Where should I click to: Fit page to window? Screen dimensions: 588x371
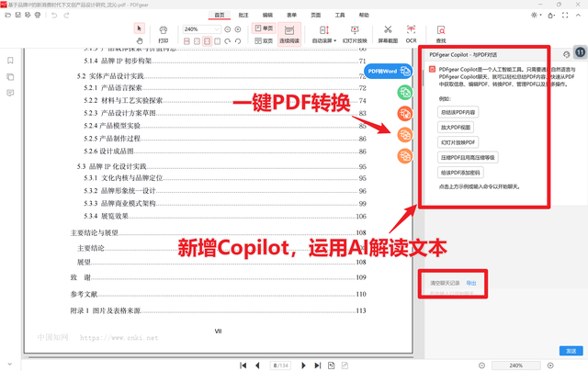(197, 41)
